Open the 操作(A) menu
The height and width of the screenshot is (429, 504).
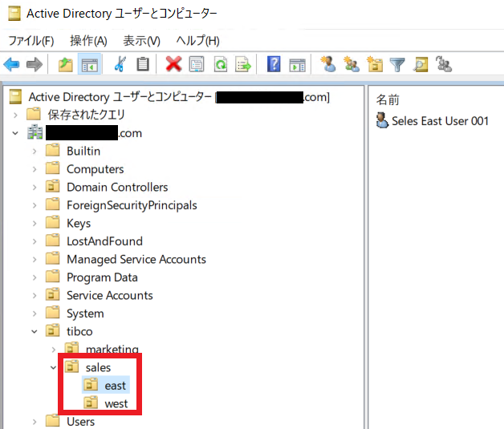(89, 41)
